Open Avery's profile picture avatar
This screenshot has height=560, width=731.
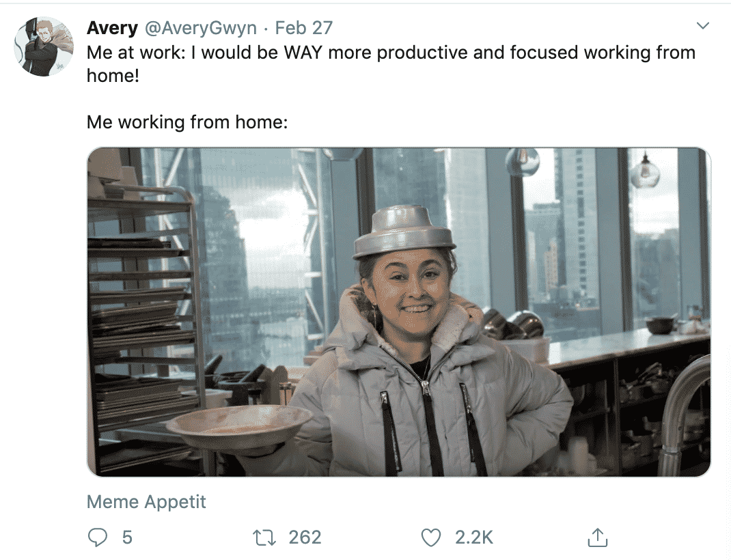(x=44, y=46)
